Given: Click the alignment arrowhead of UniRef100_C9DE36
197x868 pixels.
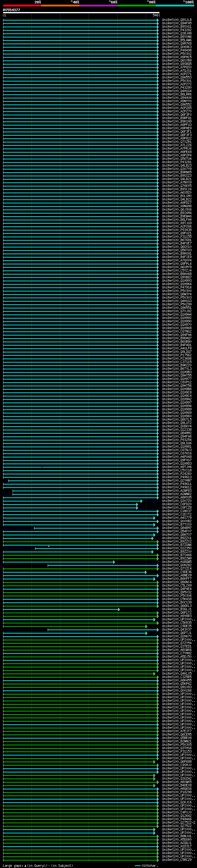Looking at the screenshot, I should coord(146,572).
